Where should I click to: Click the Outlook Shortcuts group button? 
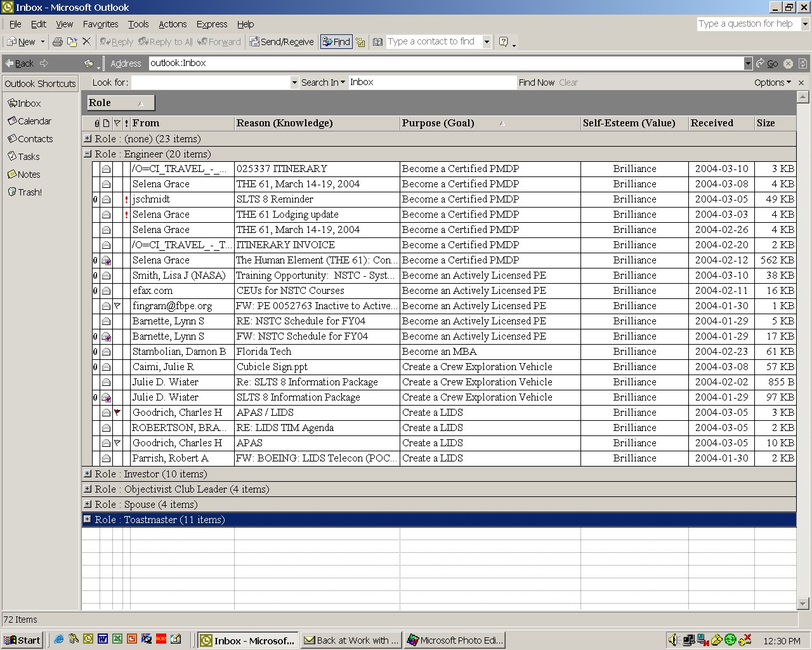40,84
